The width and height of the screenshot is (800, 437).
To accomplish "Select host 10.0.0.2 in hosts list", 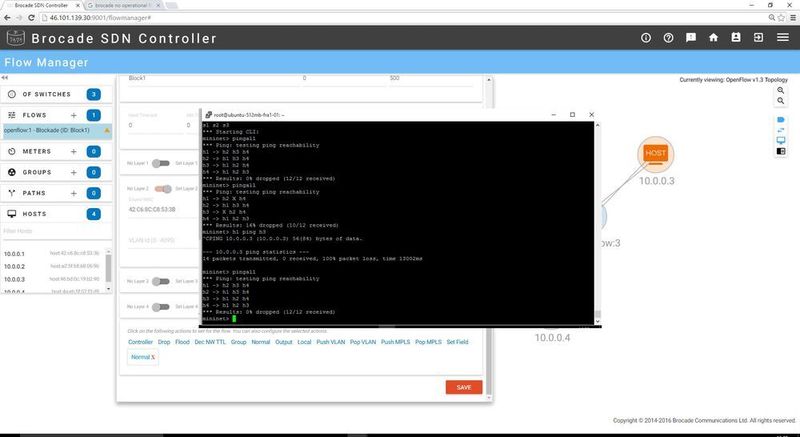I will 53,267.
